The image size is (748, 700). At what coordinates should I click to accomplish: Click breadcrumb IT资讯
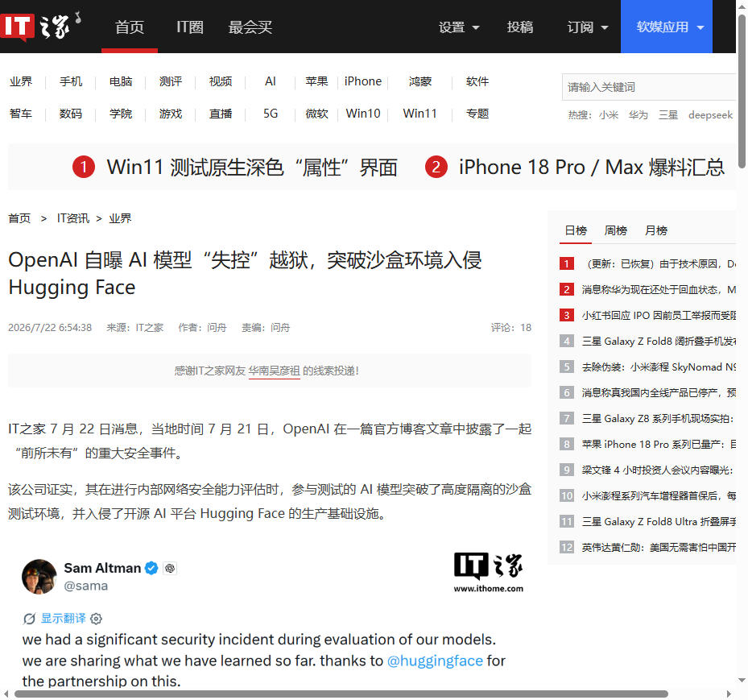[73, 218]
